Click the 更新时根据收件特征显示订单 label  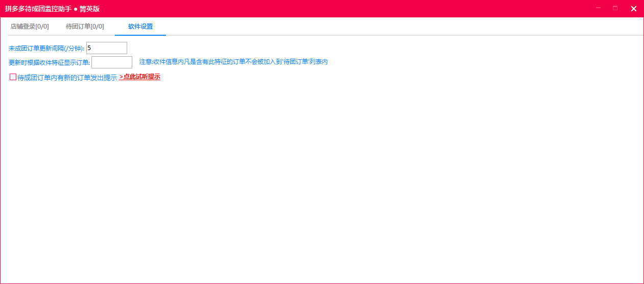50,63
